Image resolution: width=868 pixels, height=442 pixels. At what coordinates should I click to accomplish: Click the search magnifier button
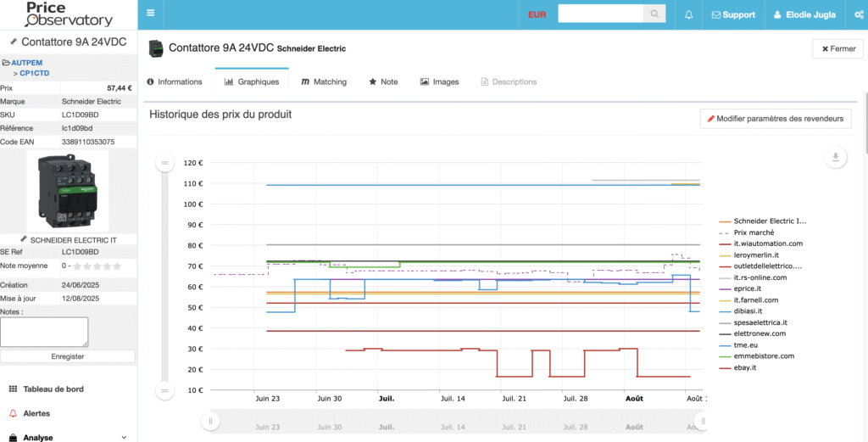pyautogui.click(x=654, y=14)
